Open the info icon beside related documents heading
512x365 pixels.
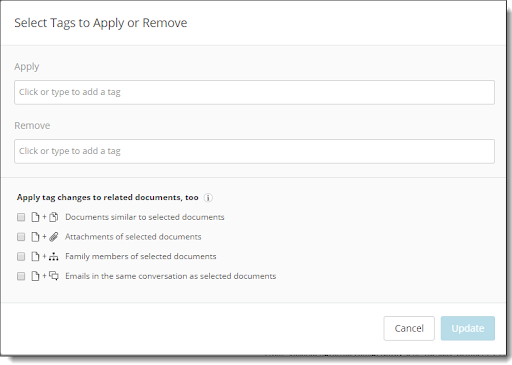coord(208,198)
